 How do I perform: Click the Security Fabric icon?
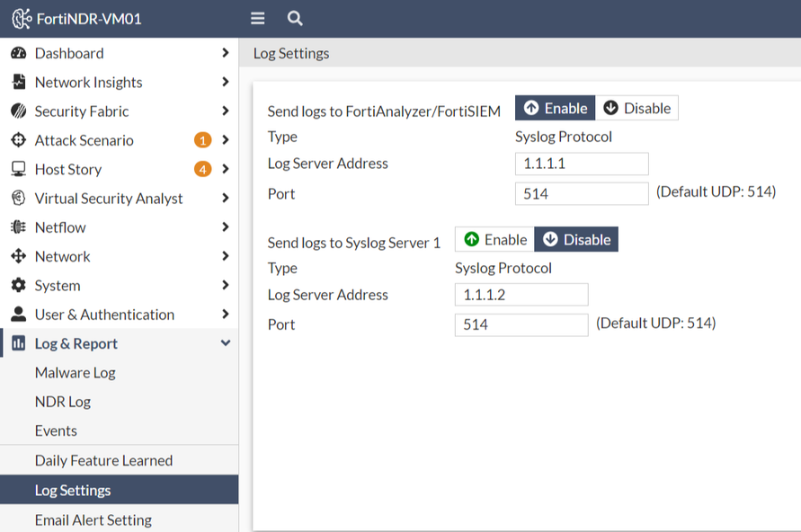point(18,111)
